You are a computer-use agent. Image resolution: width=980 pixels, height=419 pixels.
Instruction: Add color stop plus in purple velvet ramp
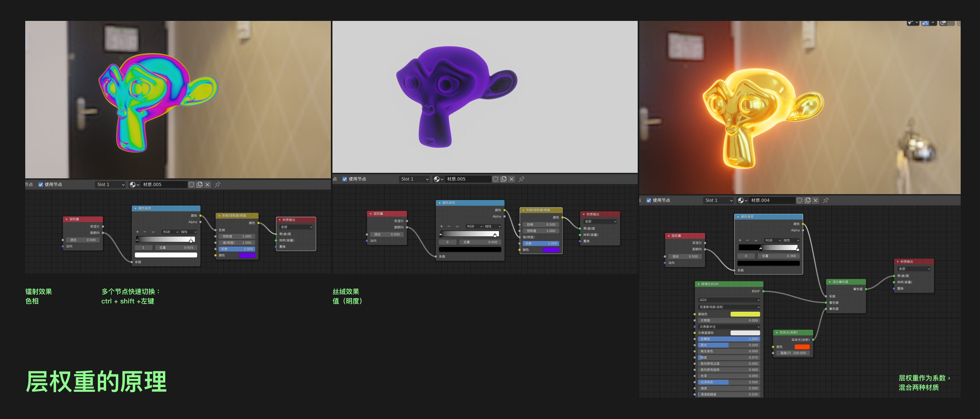(x=441, y=226)
